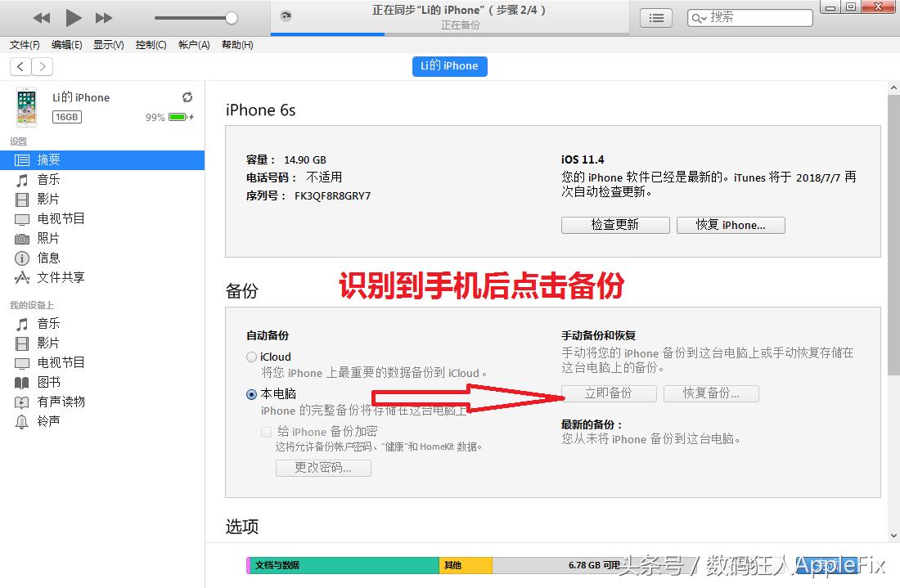This screenshot has height=588, width=900.
Task: Select 文件共享 in the sidebar
Action: [58, 277]
